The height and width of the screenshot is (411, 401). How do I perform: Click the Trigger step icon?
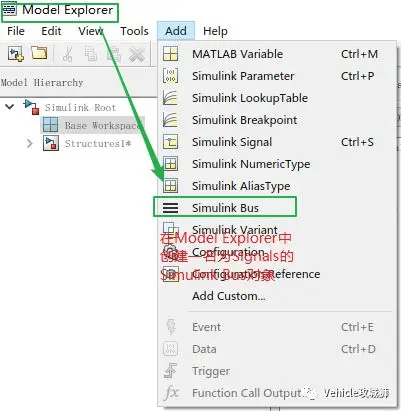171,371
